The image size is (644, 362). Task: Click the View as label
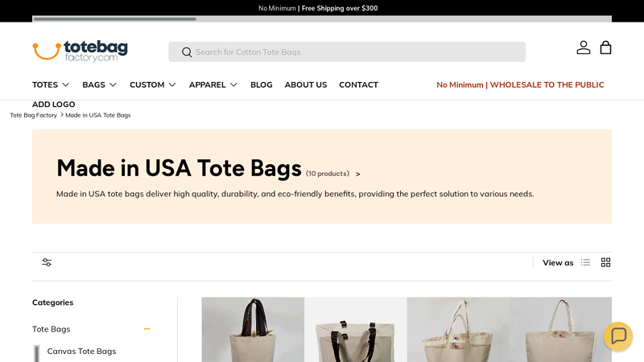(558, 263)
